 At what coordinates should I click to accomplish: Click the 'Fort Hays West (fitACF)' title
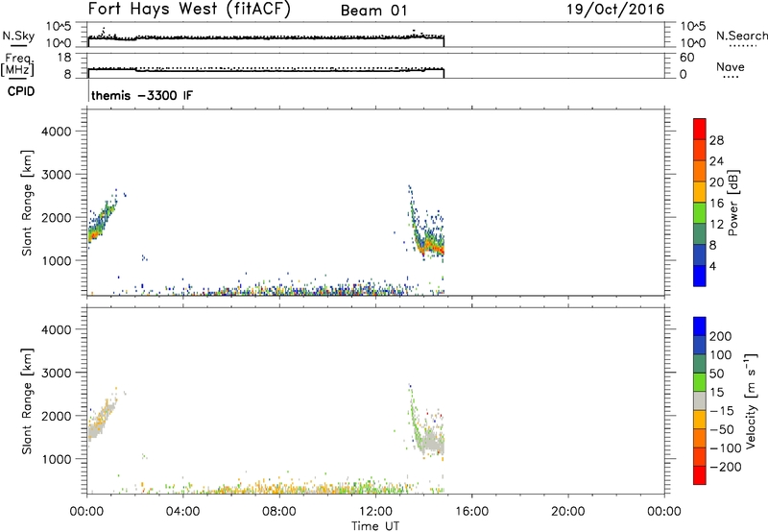(x=189, y=9)
